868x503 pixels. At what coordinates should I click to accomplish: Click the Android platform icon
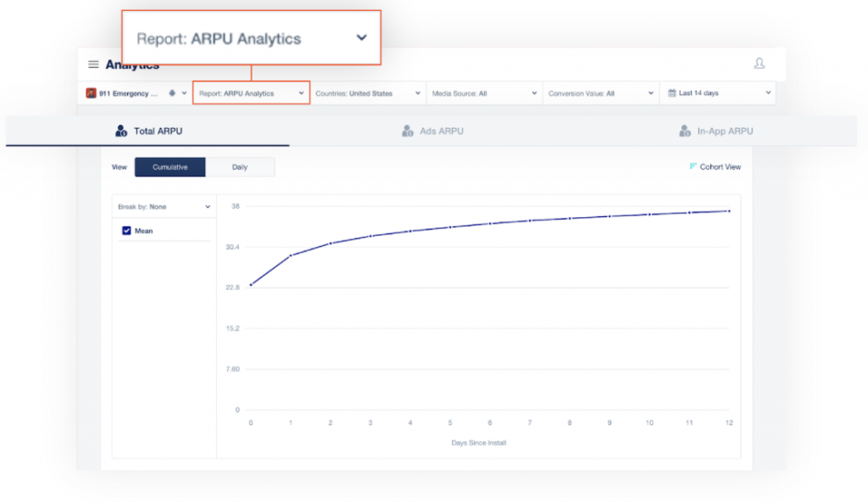tap(172, 93)
